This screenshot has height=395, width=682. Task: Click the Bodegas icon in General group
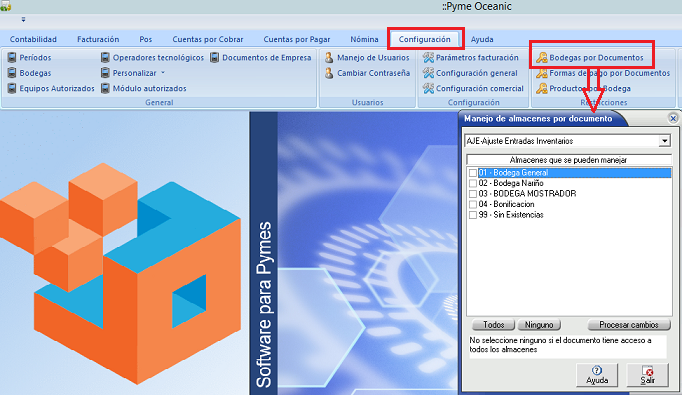pos(12,73)
